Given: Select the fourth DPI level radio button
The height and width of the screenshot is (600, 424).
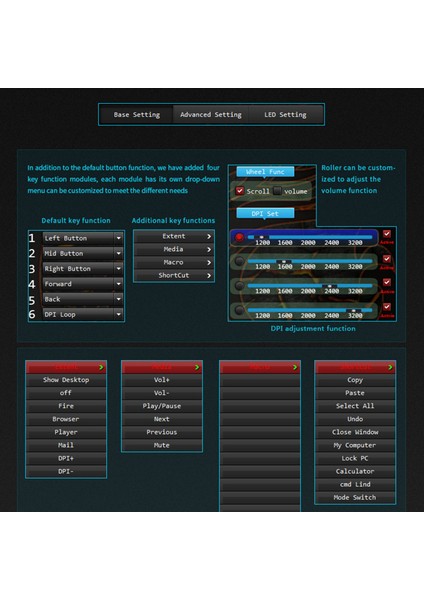Looking at the screenshot, I should point(240,310).
